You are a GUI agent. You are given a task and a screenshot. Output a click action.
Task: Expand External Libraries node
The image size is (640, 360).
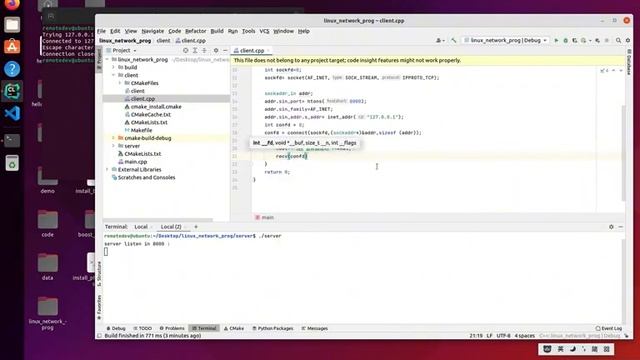(x=107, y=169)
